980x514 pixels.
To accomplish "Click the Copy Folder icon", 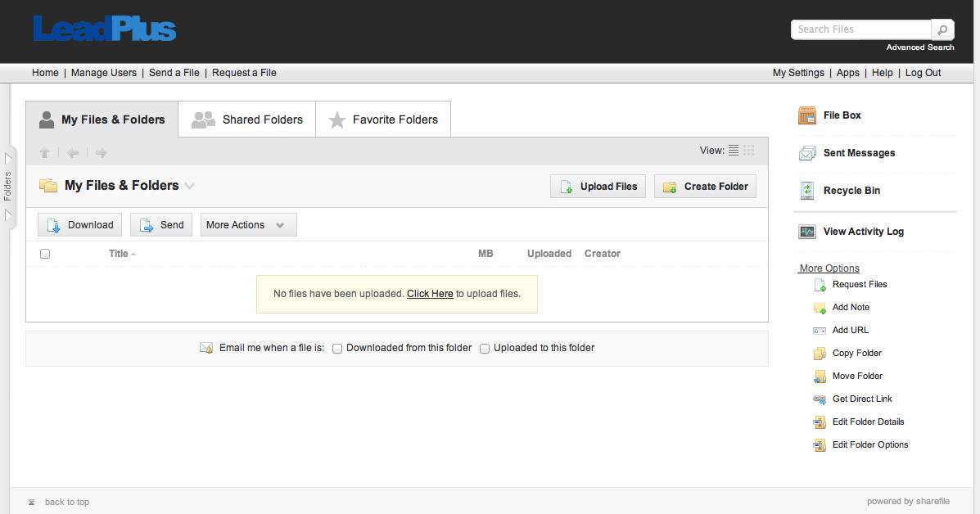I will 820,354.
